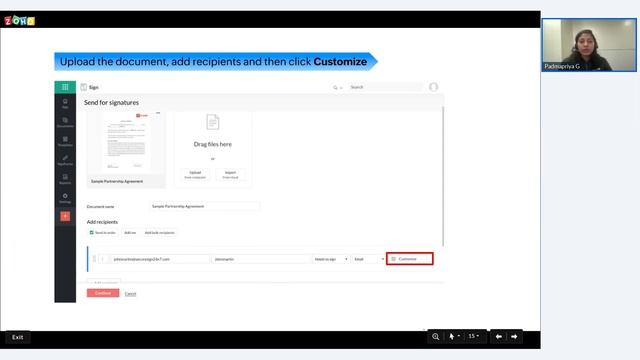
Task: Open the Email delivery dropdown
Action: (x=369, y=259)
